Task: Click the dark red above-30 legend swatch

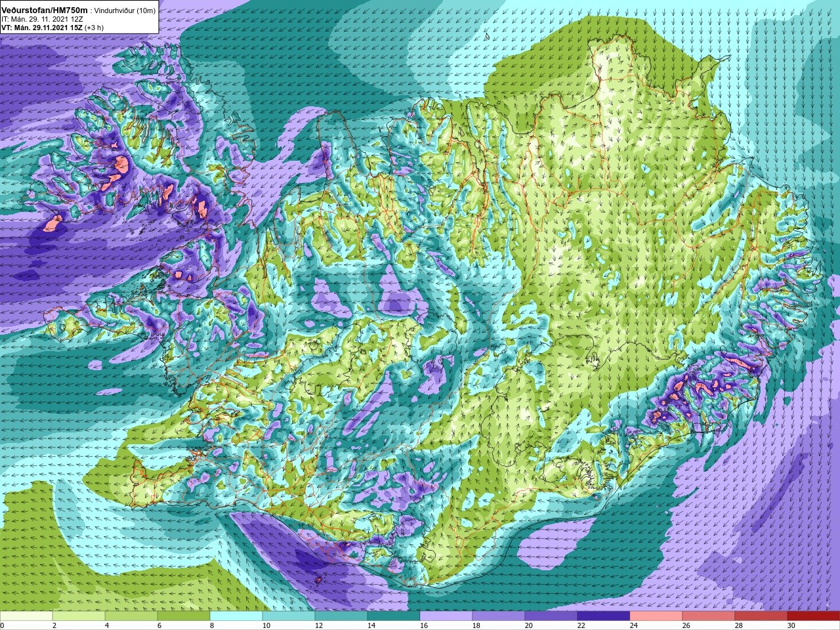Action: coord(814,616)
